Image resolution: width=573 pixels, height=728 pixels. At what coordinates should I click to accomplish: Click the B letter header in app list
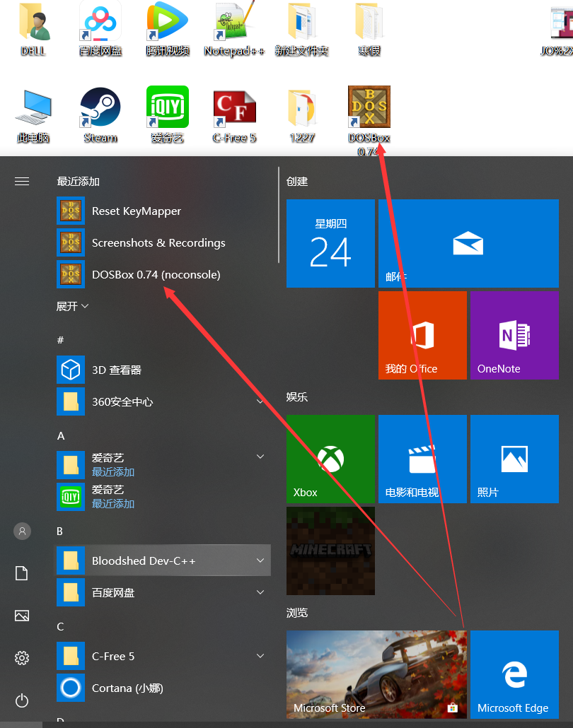tap(60, 531)
